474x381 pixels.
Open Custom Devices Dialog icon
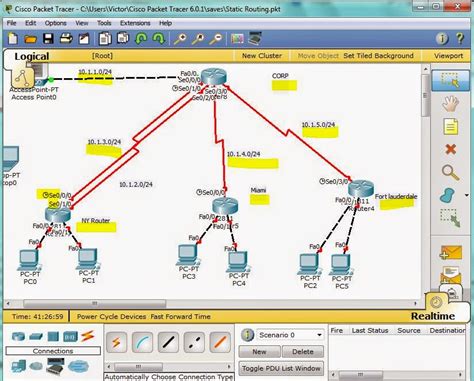point(255,38)
